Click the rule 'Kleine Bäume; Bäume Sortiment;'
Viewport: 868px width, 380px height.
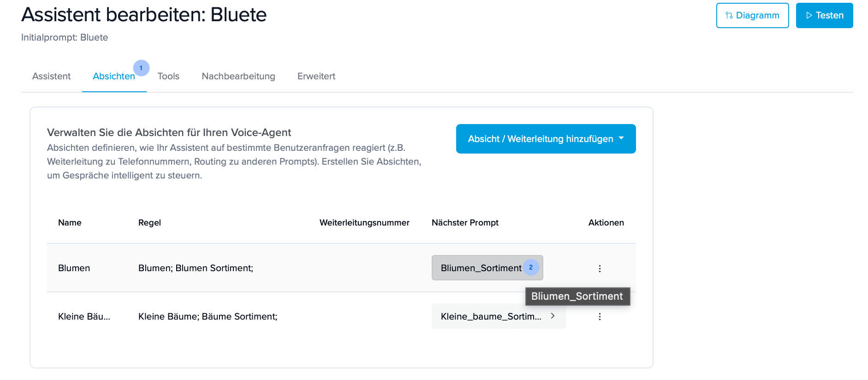208,316
